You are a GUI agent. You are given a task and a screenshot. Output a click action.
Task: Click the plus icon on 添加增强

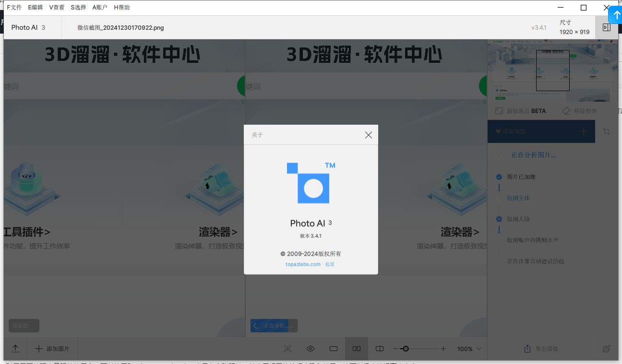point(584,131)
